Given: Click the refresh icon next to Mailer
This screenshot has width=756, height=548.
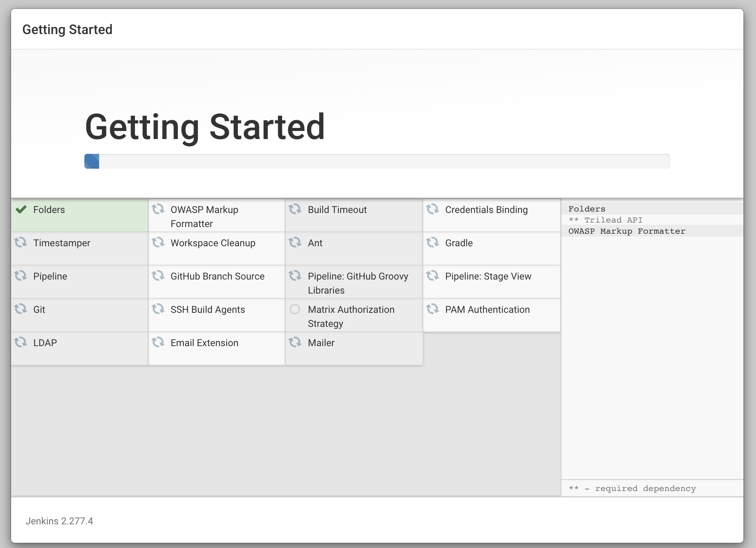Looking at the screenshot, I should 295,342.
